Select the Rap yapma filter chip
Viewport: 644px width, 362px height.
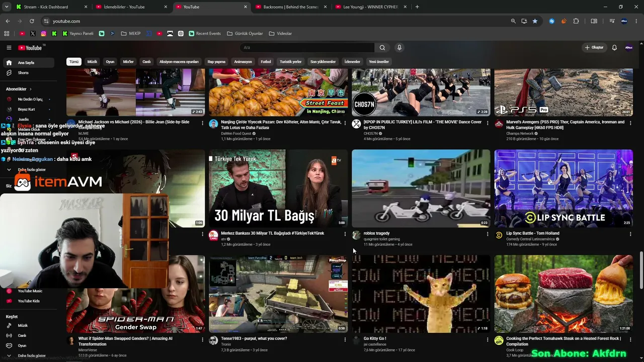click(216, 62)
